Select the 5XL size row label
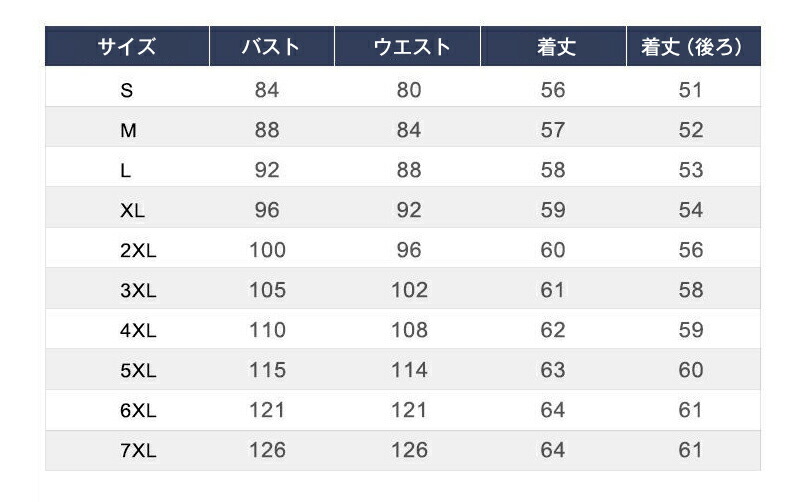Image resolution: width=800 pixels, height=502 pixels. point(138,370)
